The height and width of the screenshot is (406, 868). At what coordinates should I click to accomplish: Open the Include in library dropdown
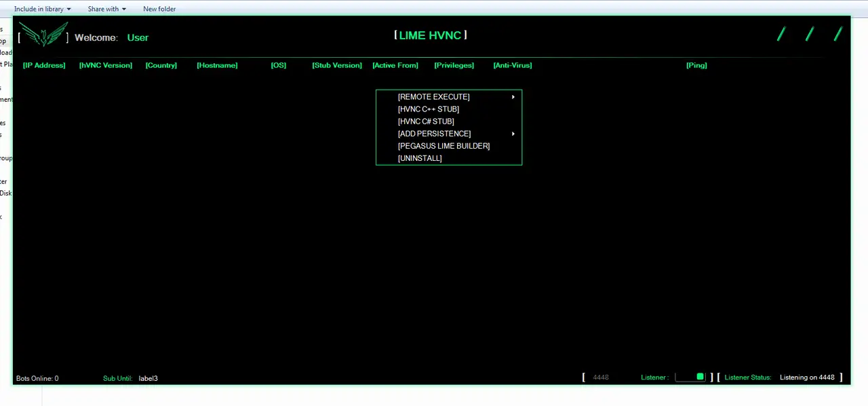point(42,9)
